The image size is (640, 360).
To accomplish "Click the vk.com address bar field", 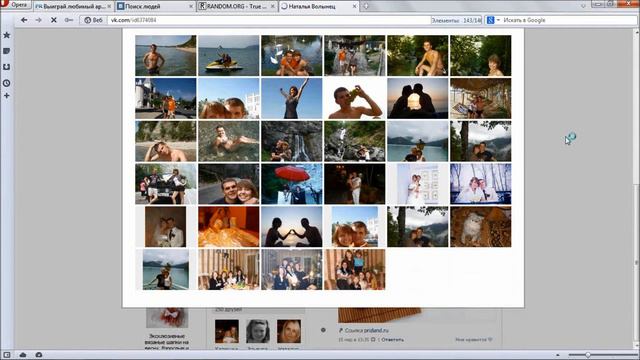I will (269, 20).
